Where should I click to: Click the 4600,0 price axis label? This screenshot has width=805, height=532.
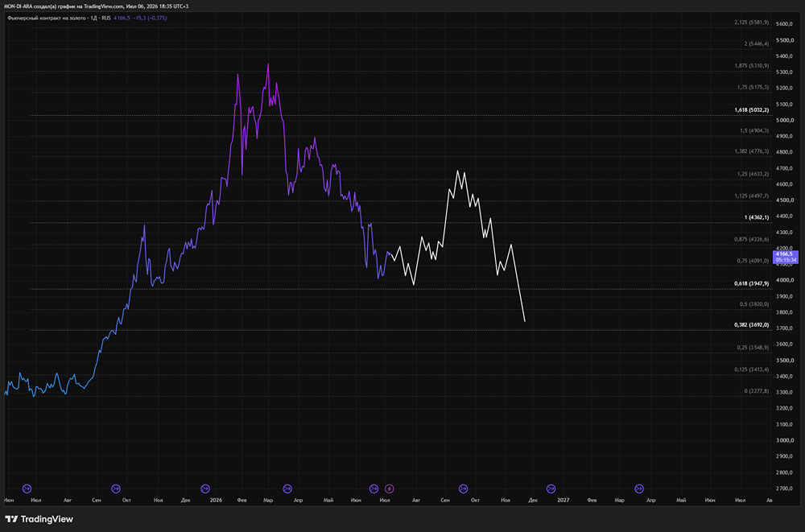[x=785, y=184]
